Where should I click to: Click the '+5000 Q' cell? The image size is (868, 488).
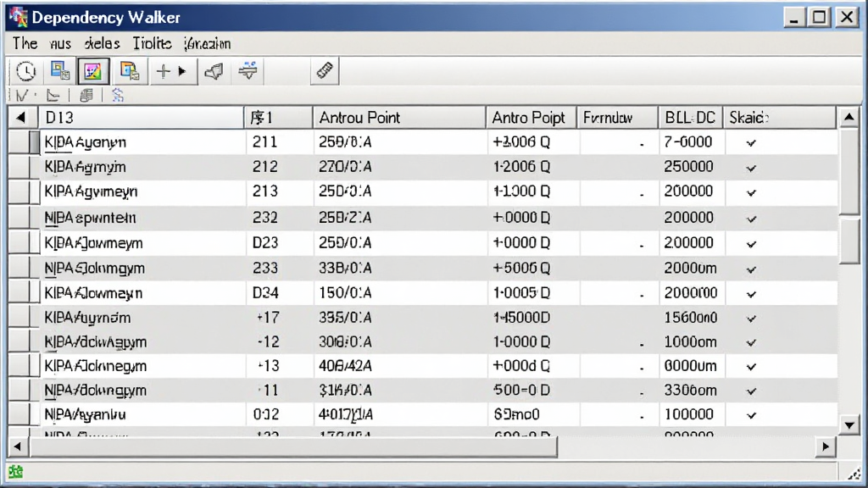[521, 268]
